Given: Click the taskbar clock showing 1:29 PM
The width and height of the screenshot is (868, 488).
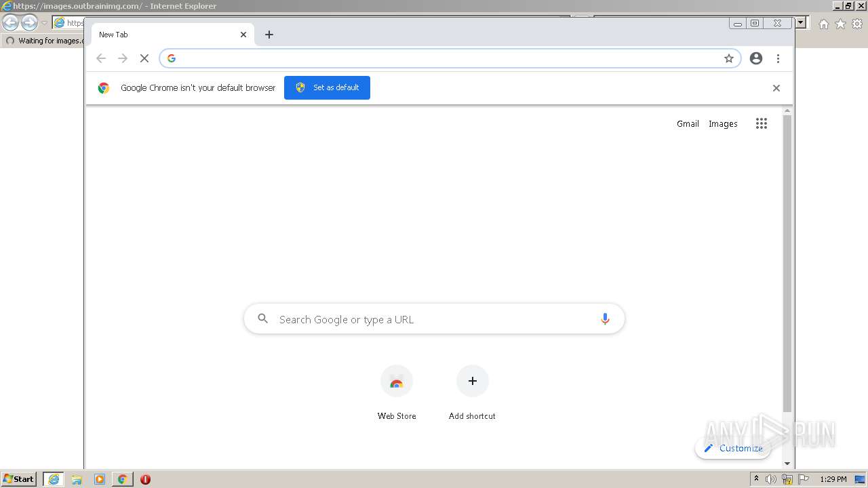Looking at the screenshot, I should (833, 479).
